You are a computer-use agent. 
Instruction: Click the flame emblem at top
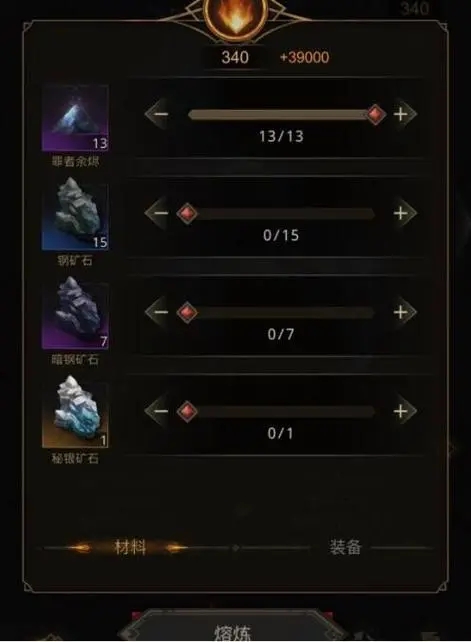[x=235, y=16]
